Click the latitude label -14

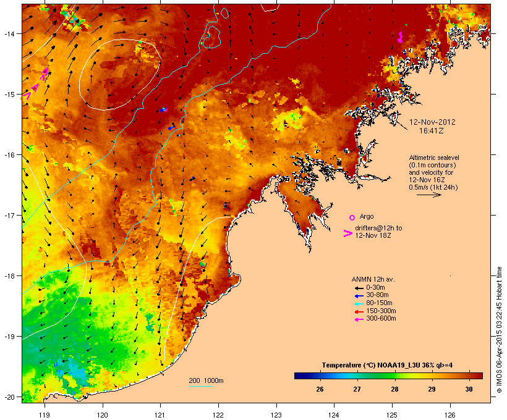[x=9, y=33]
